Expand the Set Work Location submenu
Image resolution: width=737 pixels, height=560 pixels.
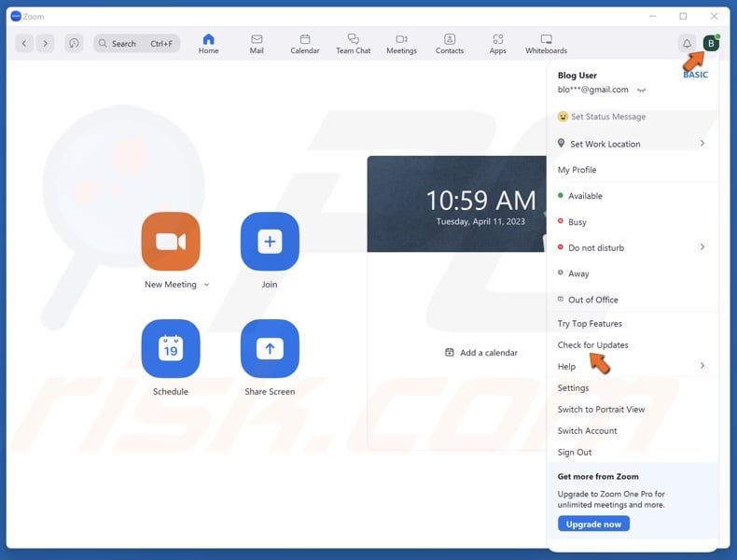click(702, 144)
